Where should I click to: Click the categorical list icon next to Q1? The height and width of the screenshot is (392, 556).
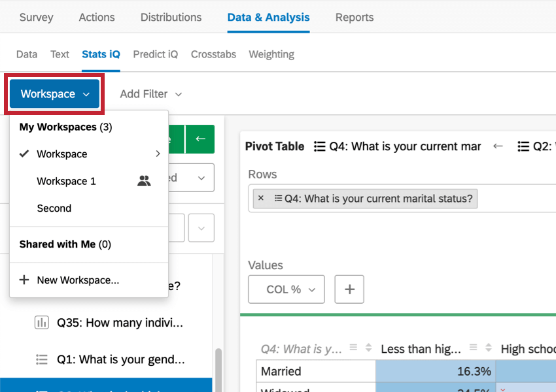tap(42, 359)
